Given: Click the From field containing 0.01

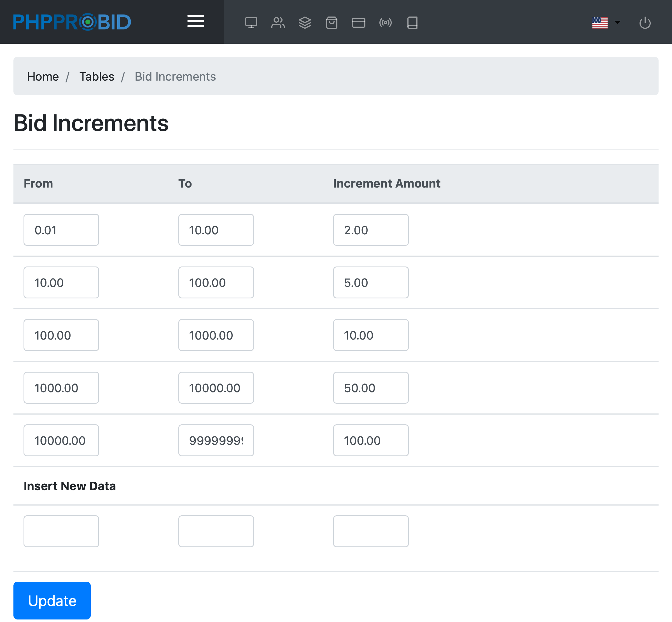Looking at the screenshot, I should pos(61,230).
